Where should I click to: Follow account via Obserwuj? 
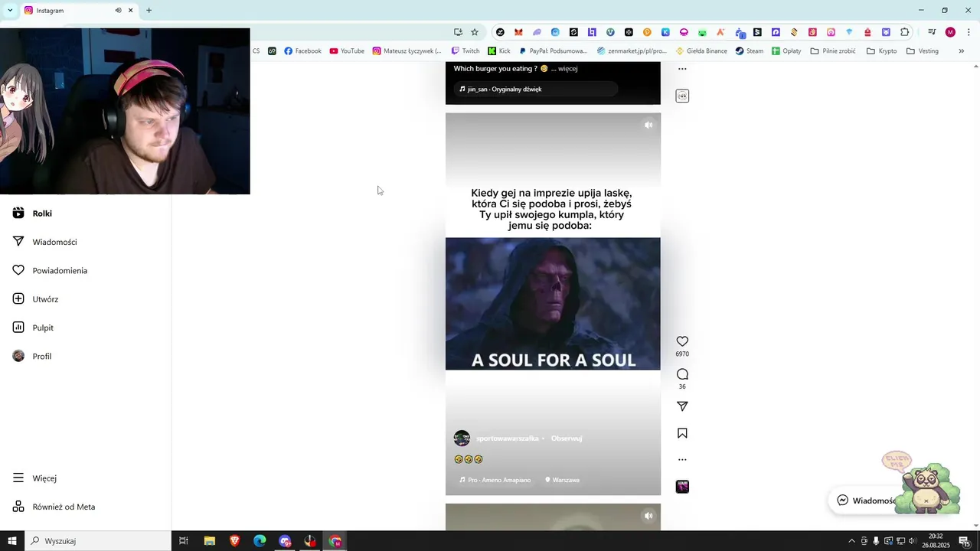click(567, 439)
